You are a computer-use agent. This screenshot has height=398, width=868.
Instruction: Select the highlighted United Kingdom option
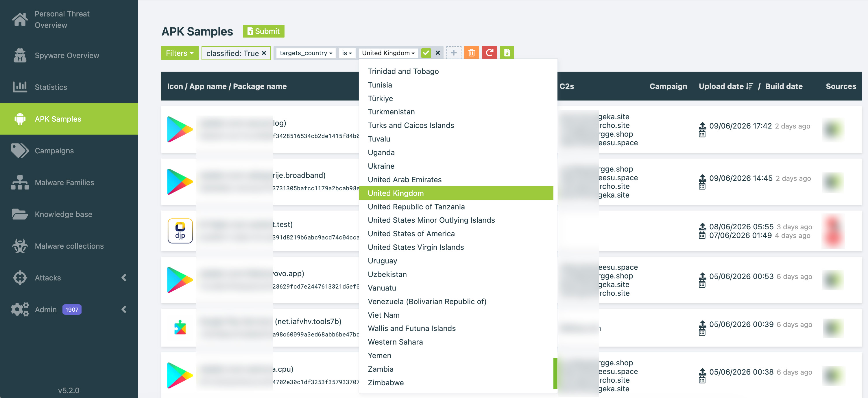456,193
